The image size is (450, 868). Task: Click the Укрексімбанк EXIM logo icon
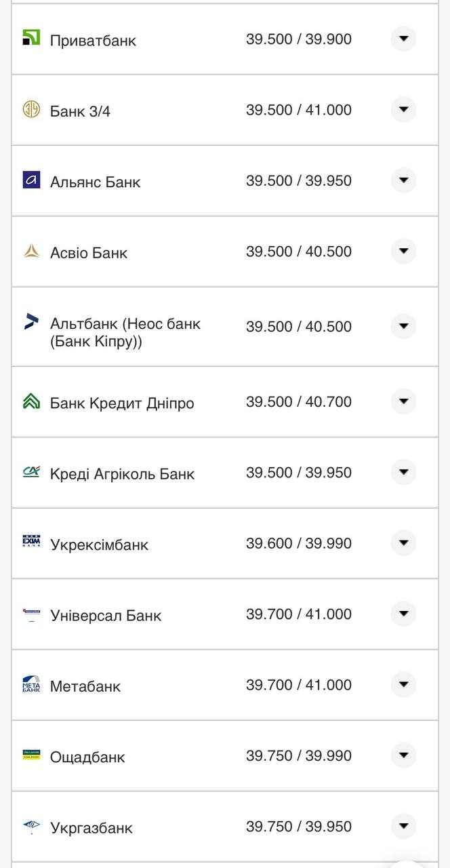[32, 543]
